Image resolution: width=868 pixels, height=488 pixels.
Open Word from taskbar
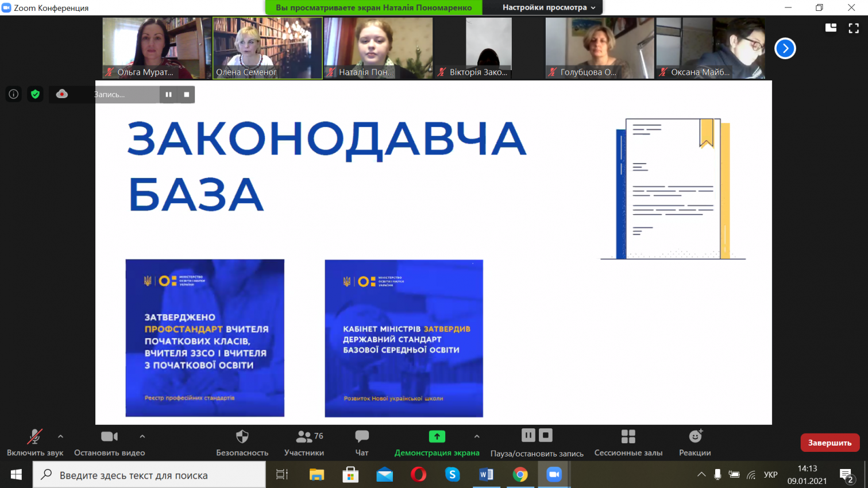pos(486,475)
